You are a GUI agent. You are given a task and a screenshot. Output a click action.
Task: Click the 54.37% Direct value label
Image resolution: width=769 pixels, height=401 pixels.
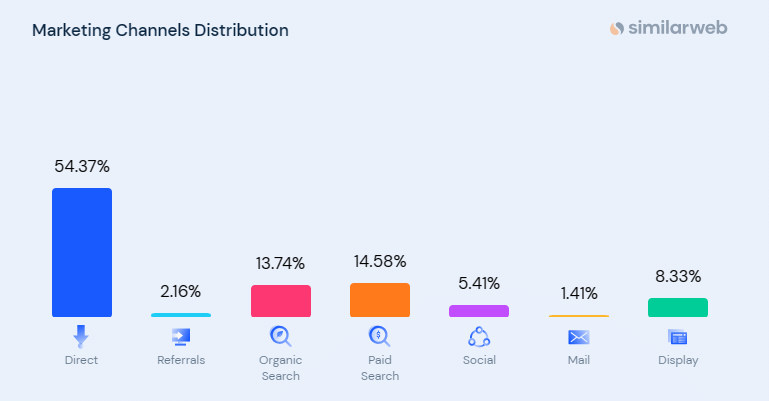82,166
